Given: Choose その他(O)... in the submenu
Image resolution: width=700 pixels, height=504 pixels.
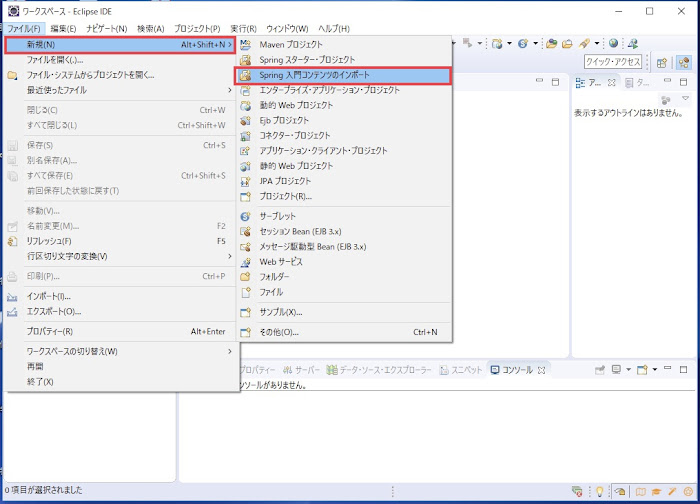Looking at the screenshot, I should pos(344,332).
